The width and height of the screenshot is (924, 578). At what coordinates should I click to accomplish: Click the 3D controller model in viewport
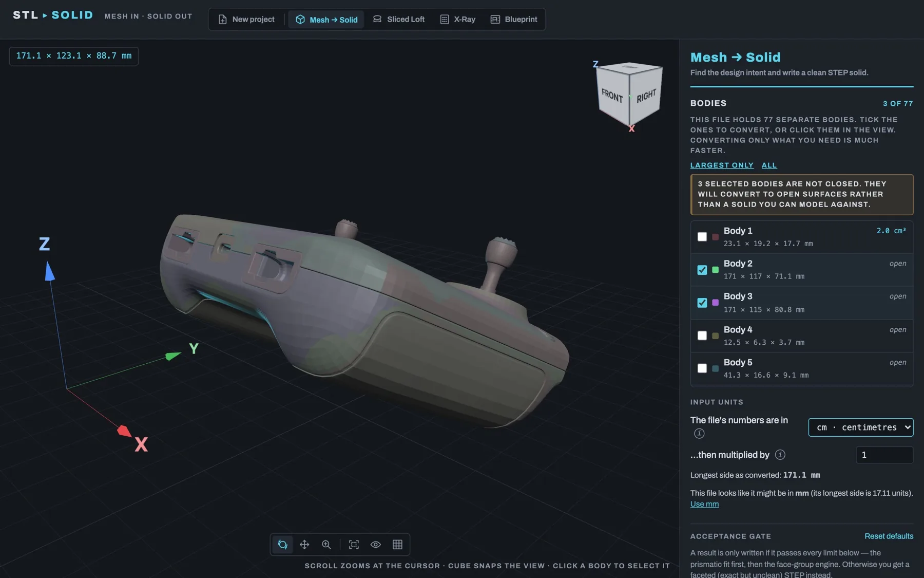click(364, 320)
